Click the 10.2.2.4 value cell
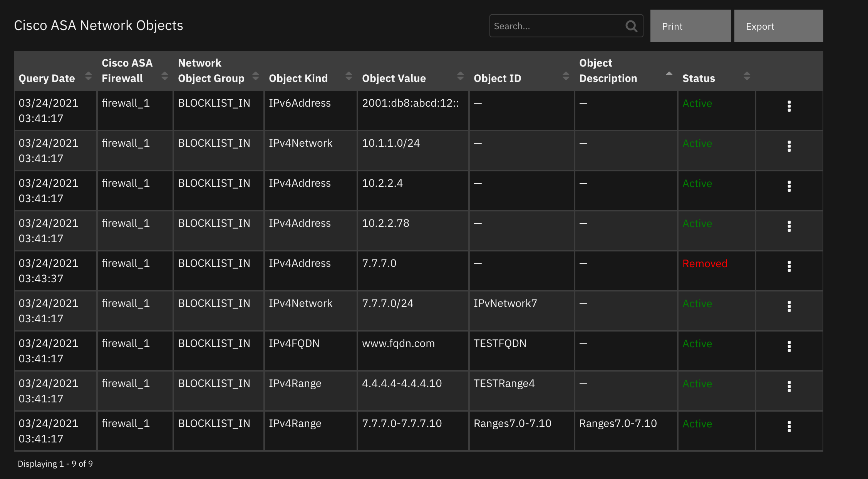This screenshot has height=479, width=868. [x=413, y=191]
